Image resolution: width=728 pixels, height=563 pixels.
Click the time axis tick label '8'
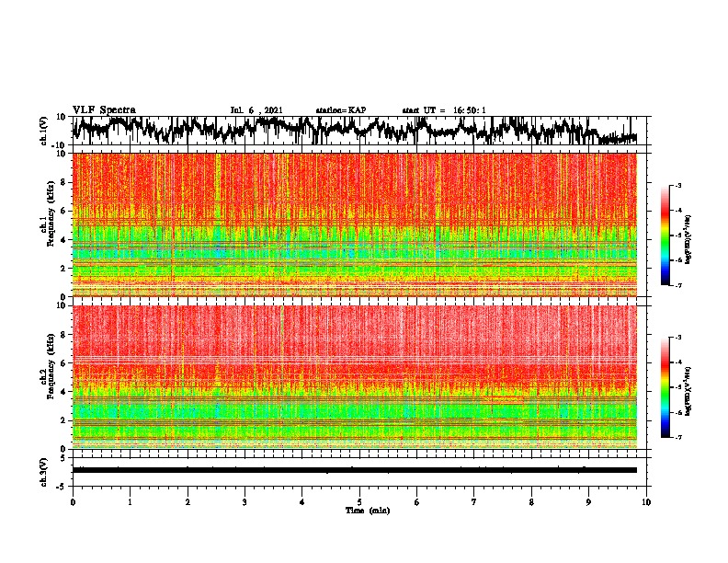531,502
